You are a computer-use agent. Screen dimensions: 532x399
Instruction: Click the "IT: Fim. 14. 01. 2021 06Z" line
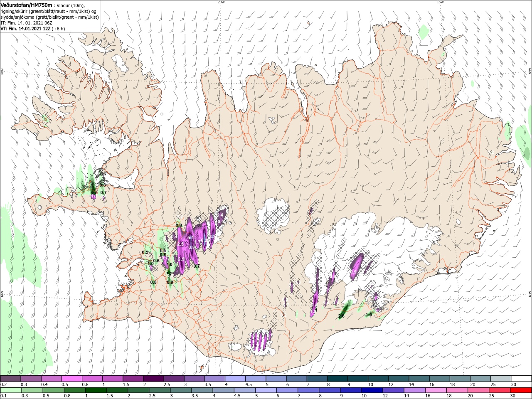pyautogui.click(x=27, y=23)
